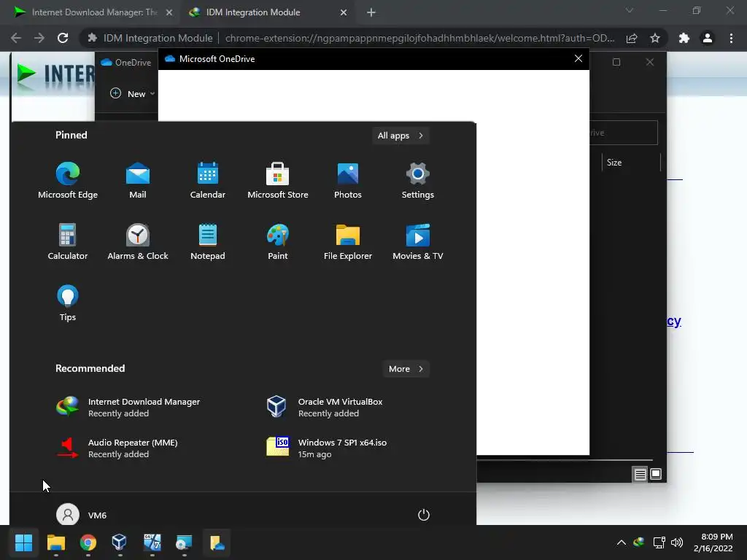Open File Explorer from pinned apps
Viewport: 747px width, 560px height.
pyautogui.click(x=348, y=242)
